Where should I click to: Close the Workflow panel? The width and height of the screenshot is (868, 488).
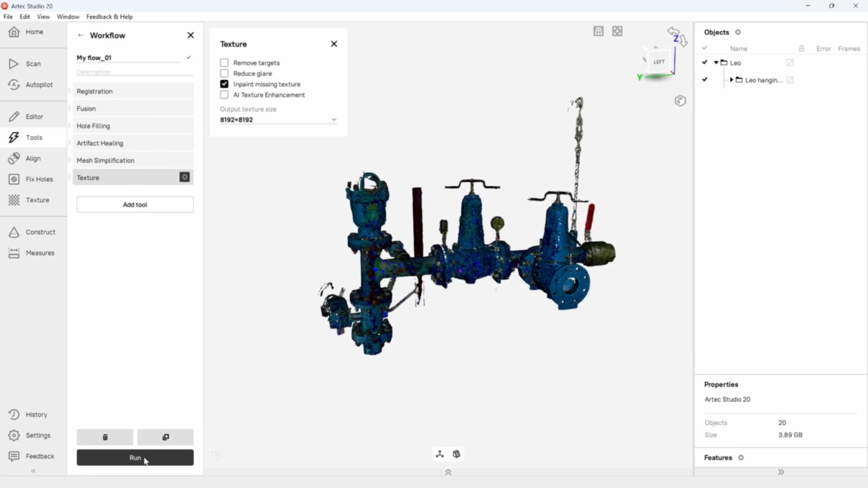[x=191, y=35]
